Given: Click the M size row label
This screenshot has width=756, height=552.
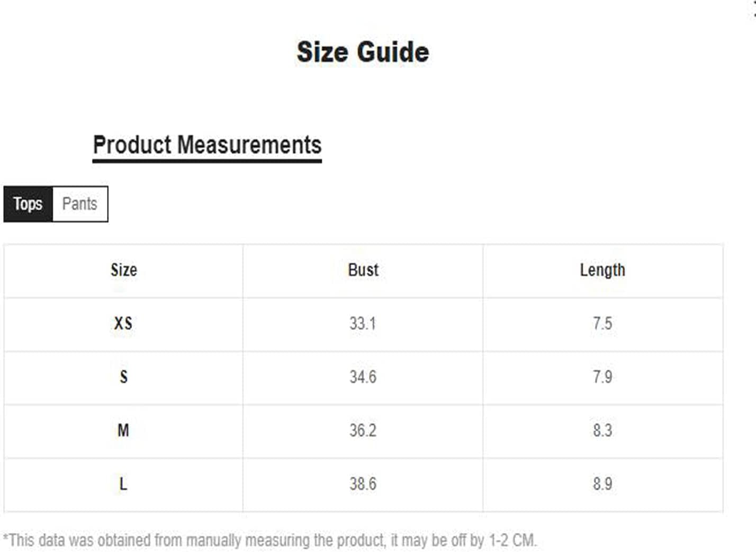Looking at the screenshot, I should coord(123,430).
